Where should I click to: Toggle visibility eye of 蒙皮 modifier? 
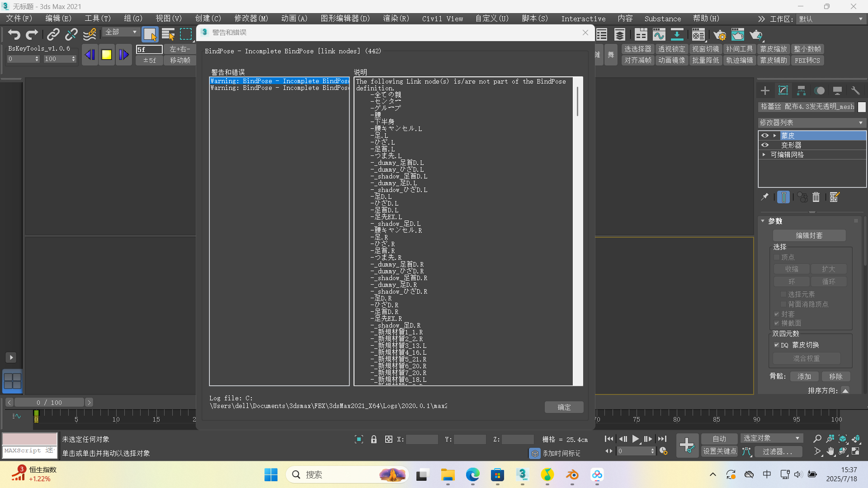coord(765,136)
